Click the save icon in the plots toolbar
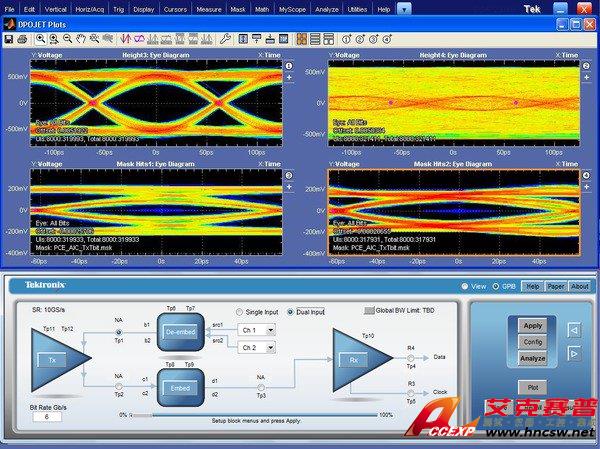This screenshot has width=600, height=449. pos(9,39)
